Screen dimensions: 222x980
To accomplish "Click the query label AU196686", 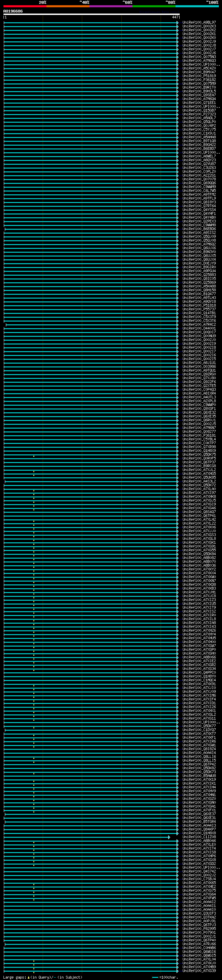I will (13, 11).
